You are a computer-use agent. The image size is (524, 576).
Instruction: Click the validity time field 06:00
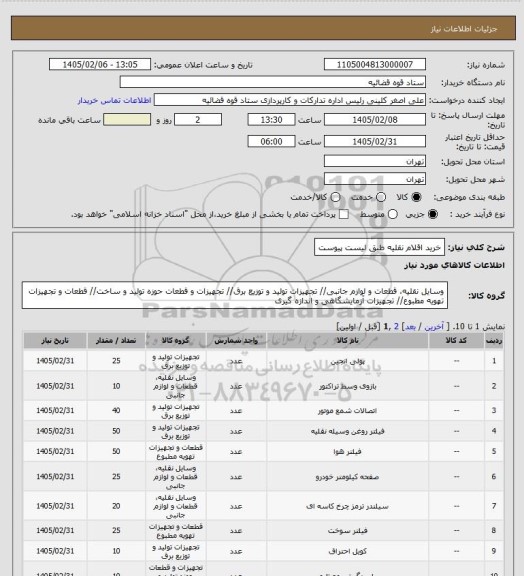point(272,141)
